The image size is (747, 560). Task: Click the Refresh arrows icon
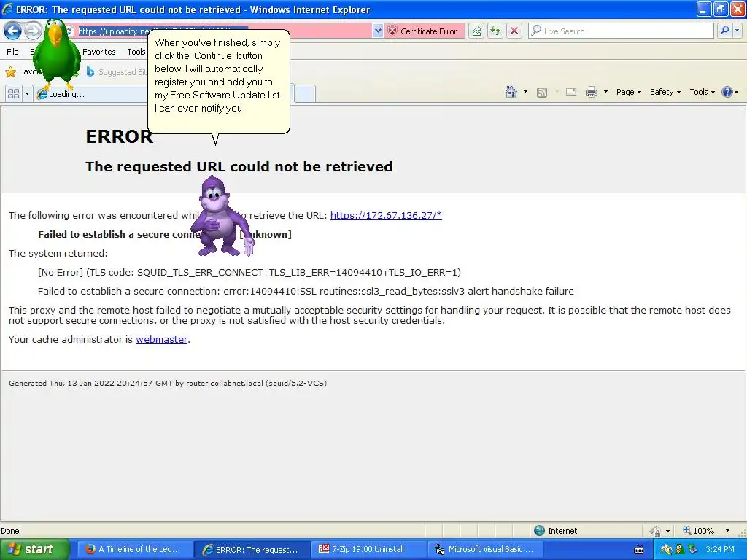pos(495,31)
